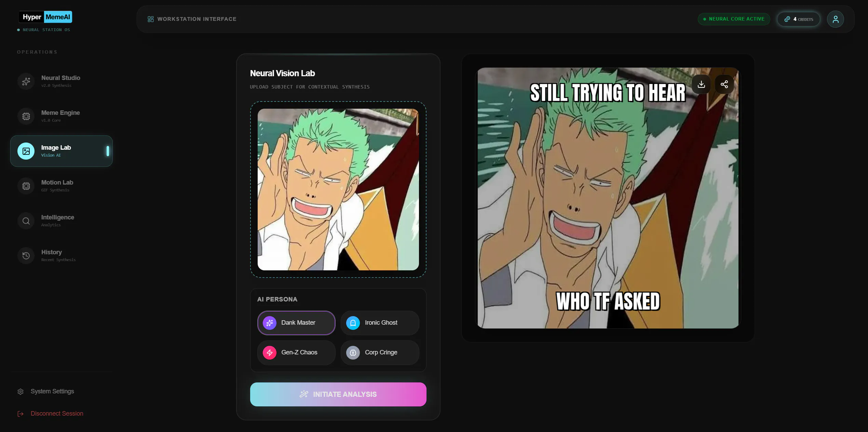
Task: Click the History clock icon
Action: point(26,256)
